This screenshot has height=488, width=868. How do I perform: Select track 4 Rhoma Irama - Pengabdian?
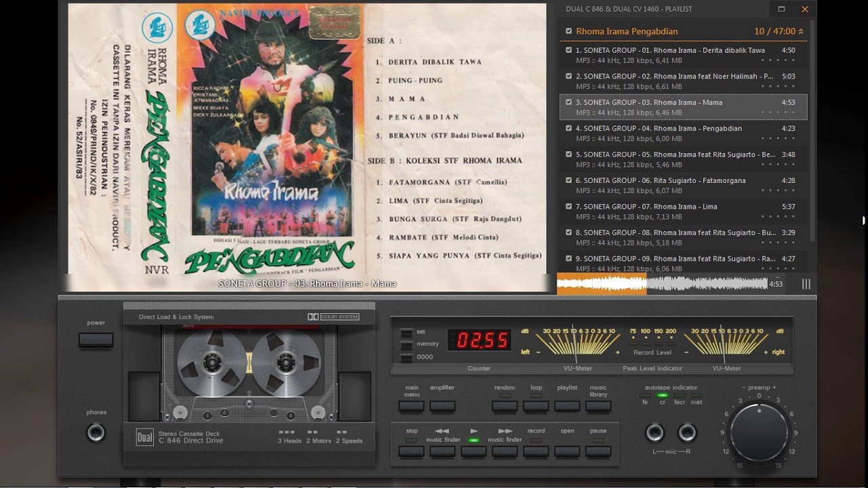click(684, 133)
